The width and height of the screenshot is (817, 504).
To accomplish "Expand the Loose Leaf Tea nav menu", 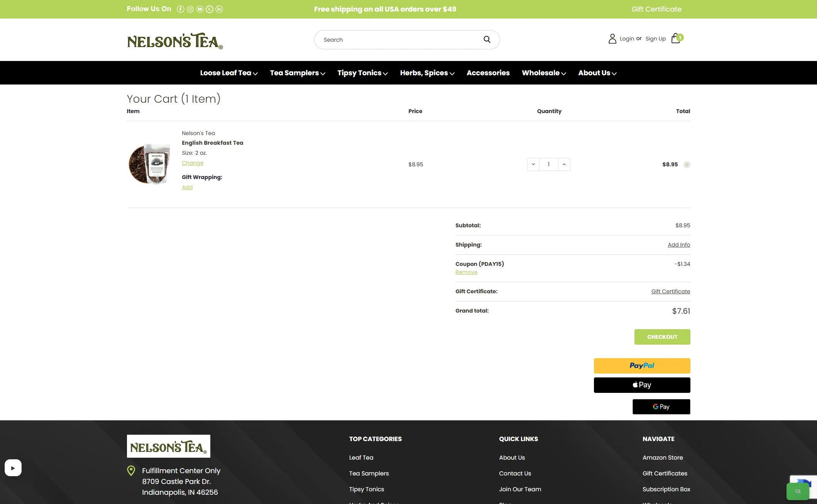I will pyautogui.click(x=229, y=73).
